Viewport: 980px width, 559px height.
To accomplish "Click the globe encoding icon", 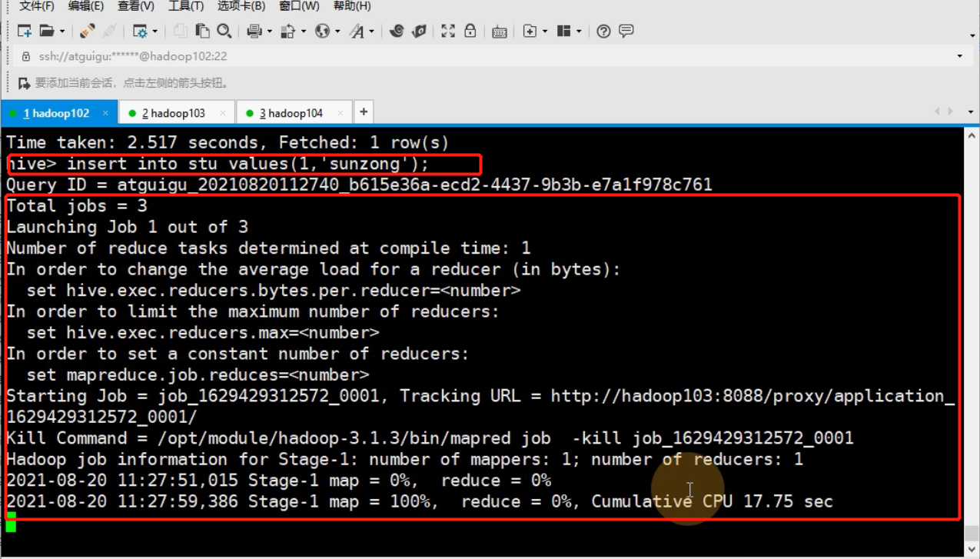I will (x=322, y=31).
